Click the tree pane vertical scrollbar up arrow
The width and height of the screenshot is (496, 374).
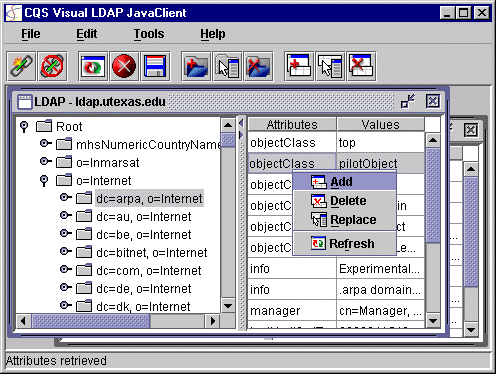[x=228, y=125]
